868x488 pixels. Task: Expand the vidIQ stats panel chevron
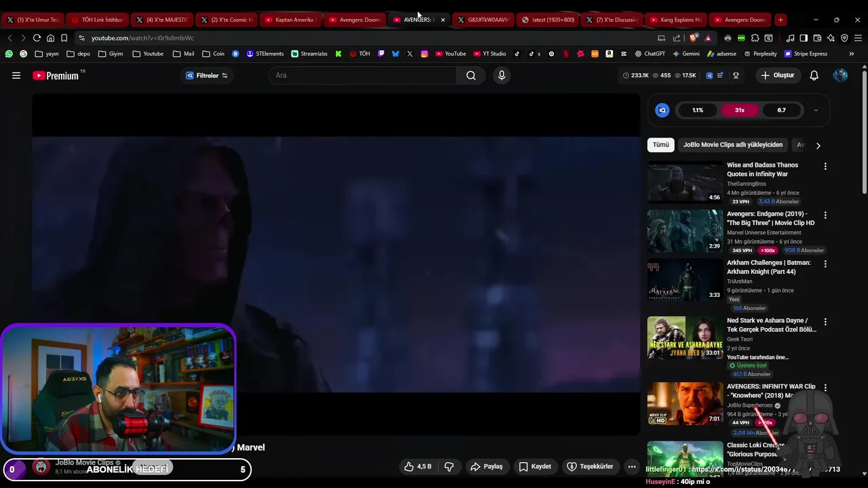[816, 110]
